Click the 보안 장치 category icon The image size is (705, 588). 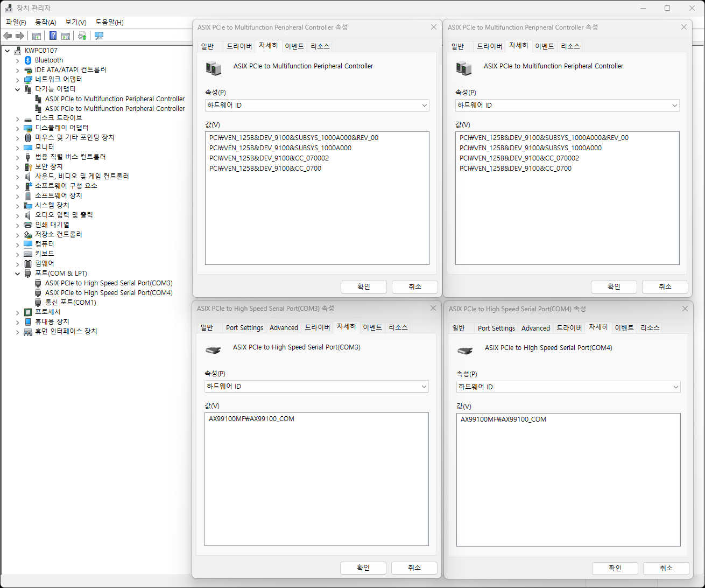point(28,167)
